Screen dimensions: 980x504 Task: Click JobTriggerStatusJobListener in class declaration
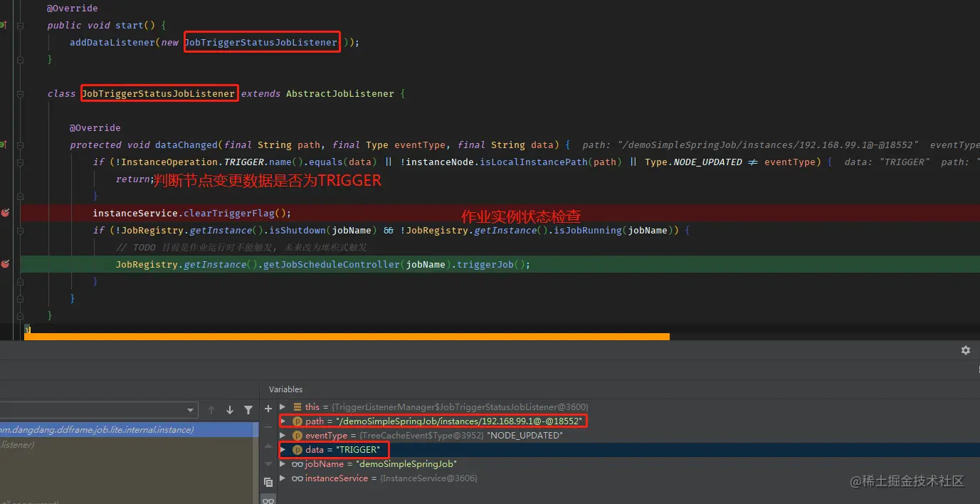tap(158, 93)
